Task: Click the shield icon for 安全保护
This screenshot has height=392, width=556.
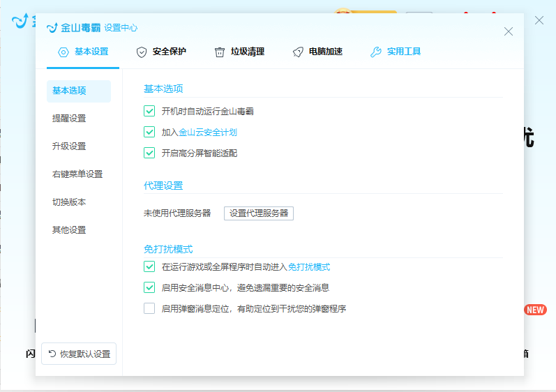Action: (141, 52)
